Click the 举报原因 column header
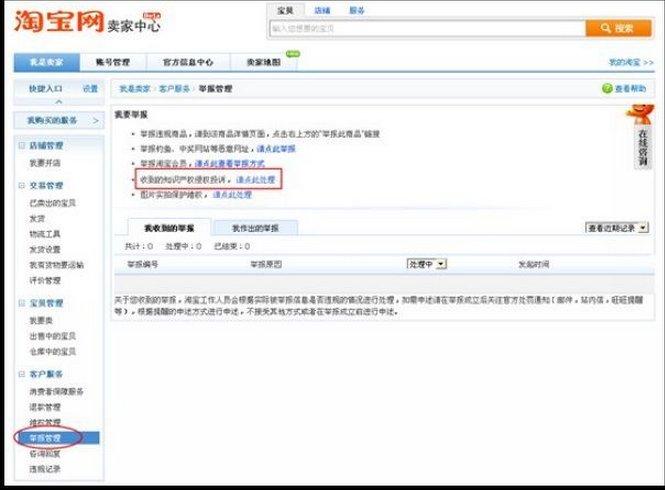The width and height of the screenshot is (665, 490). coord(266,264)
